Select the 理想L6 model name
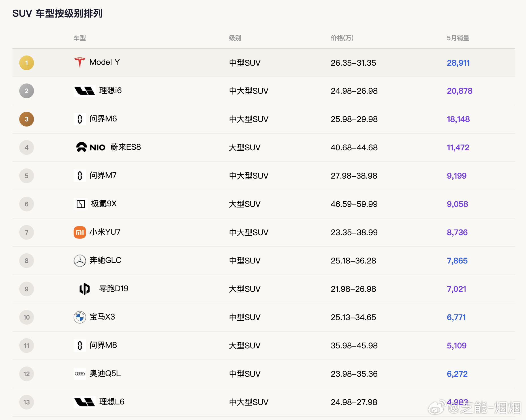Viewport: 526px width, 420px height. (112, 402)
